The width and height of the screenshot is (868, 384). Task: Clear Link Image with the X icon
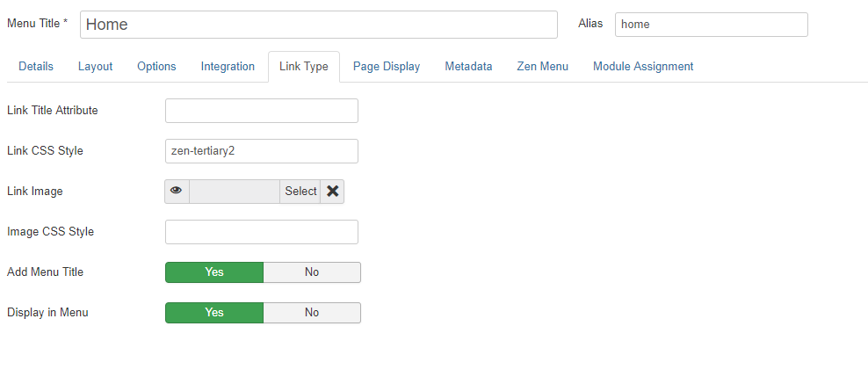(332, 191)
